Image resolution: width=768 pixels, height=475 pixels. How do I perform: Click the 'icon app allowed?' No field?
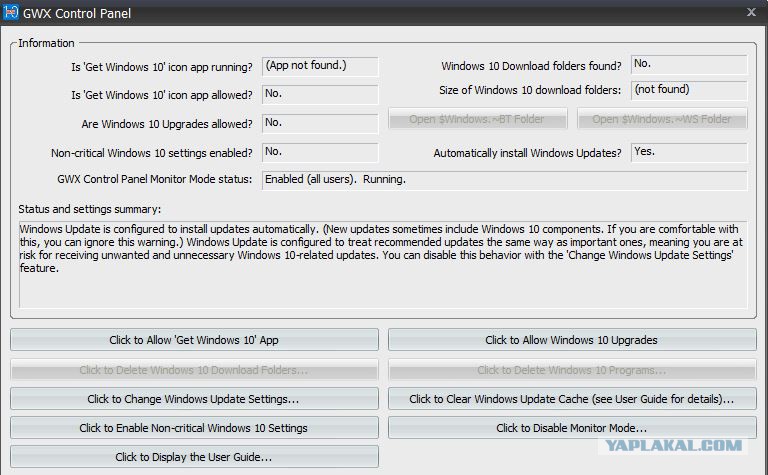[320, 94]
